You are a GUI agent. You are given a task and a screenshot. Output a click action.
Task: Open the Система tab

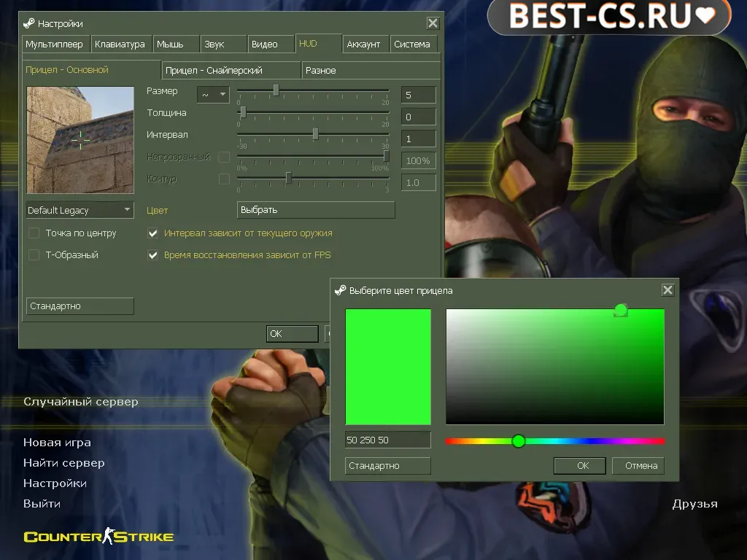click(x=414, y=44)
